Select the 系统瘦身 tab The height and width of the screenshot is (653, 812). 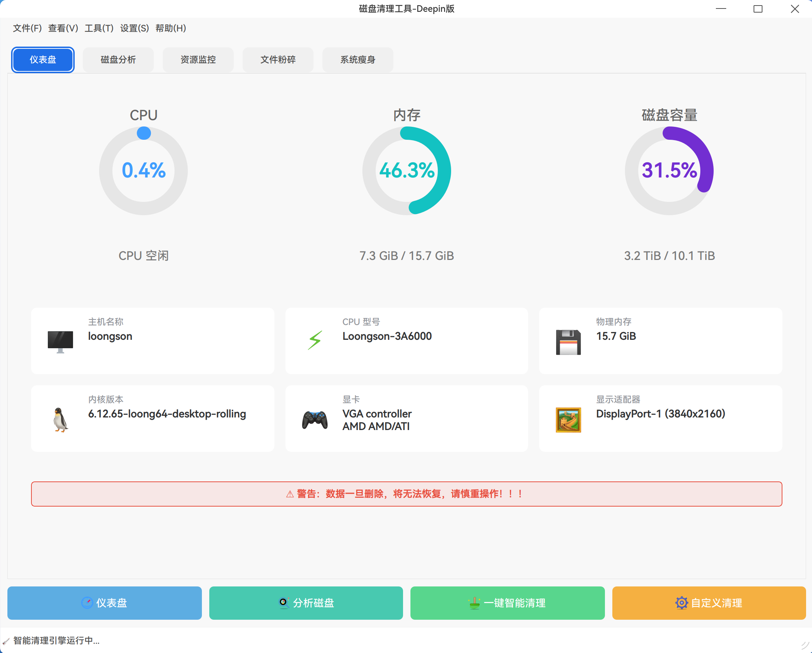(x=358, y=60)
